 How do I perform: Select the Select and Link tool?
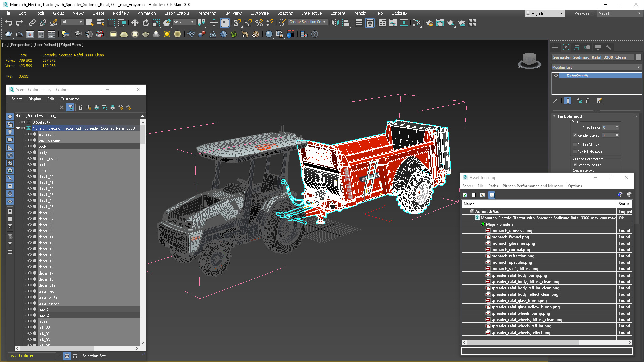(x=32, y=23)
